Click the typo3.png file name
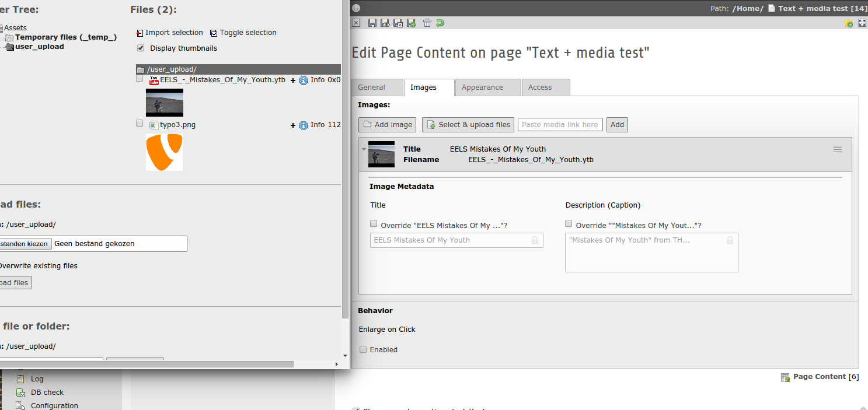This screenshot has width=868, height=410. click(177, 125)
